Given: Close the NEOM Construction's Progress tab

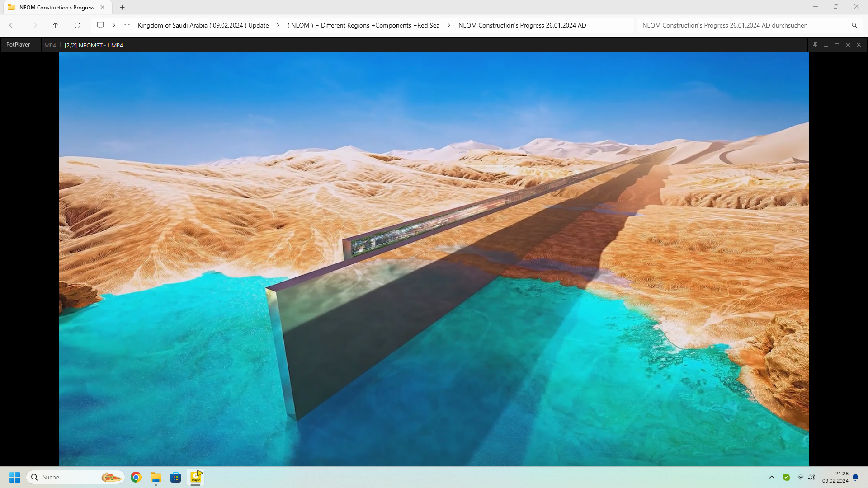Looking at the screenshot, I should 103,7.
